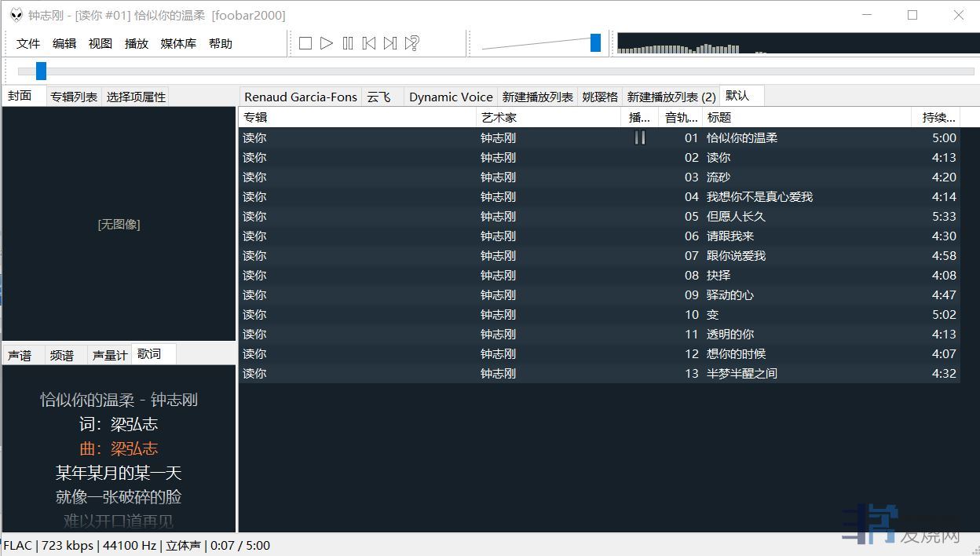Click the Random playback icon

tap(411, 43)
